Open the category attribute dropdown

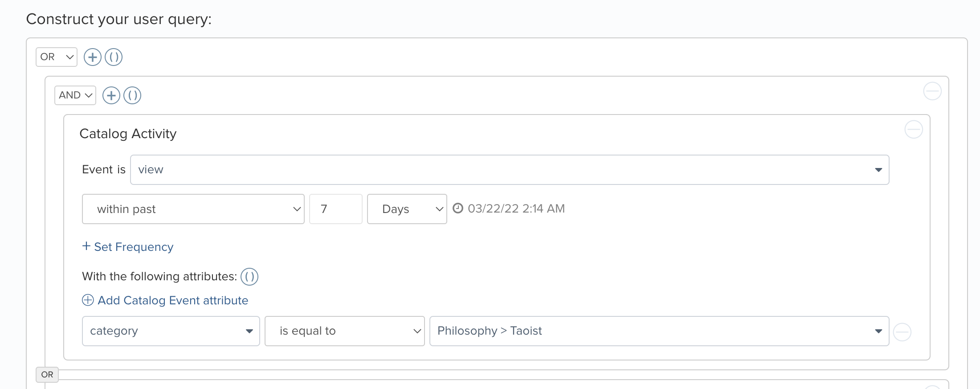point(171,331)
